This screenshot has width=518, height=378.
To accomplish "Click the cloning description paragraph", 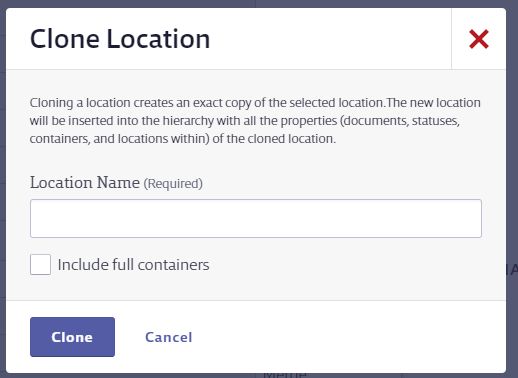I will pyautogui.click(x=255, y=121).
